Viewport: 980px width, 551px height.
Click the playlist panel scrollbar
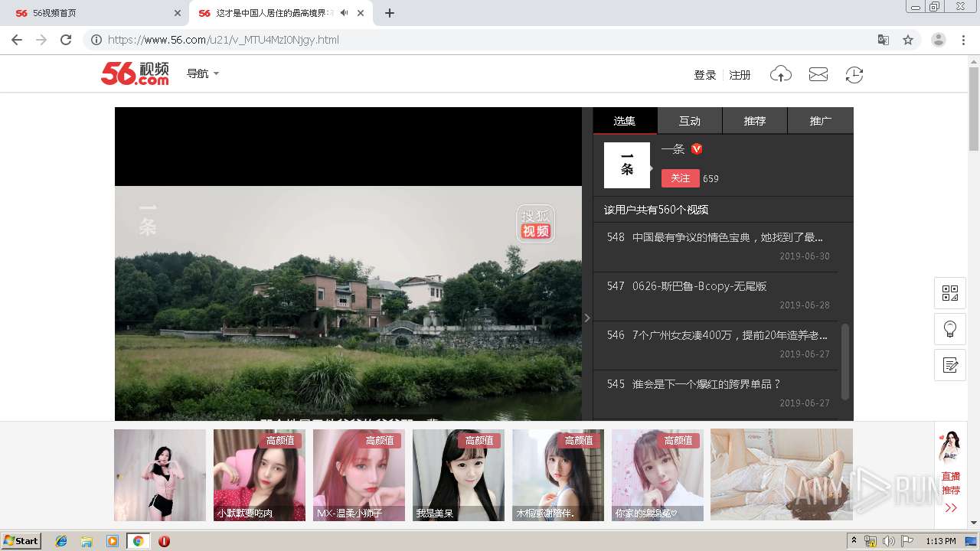coord(845,361)
